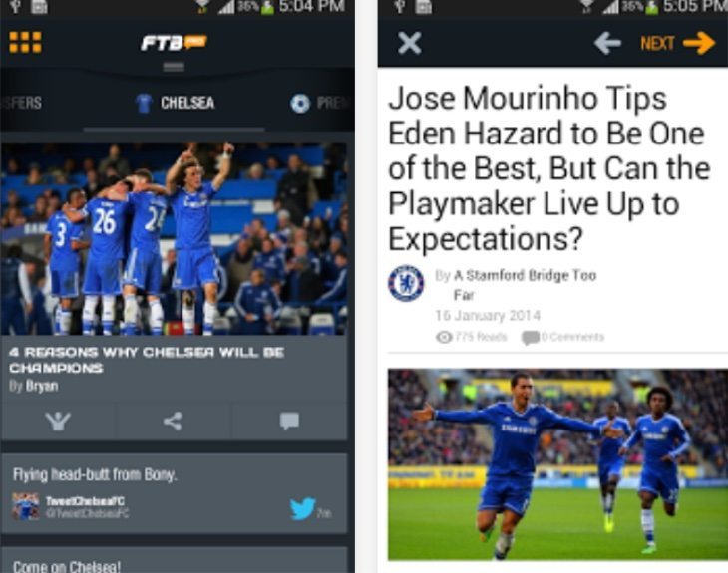Open the orange grid menu icon
The image size is (728, 573).
coord(25,42)
